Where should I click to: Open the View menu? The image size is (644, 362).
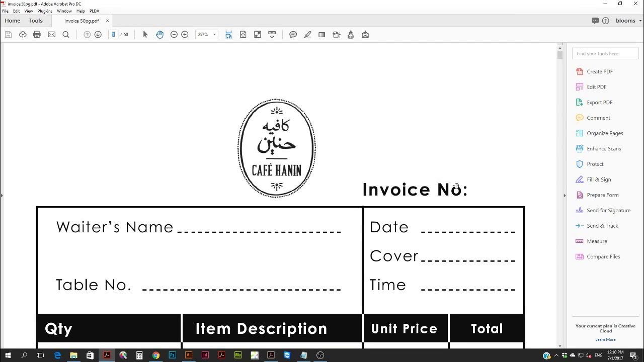coord(29,11)
